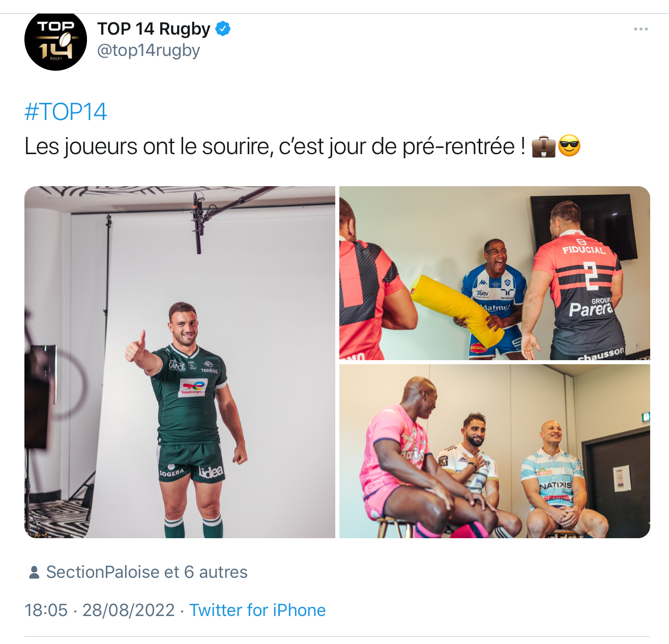Open the TOP 14 Rugby profile avatar
Image resolution: width=669 pixels, height=644 pixels.
55,40
